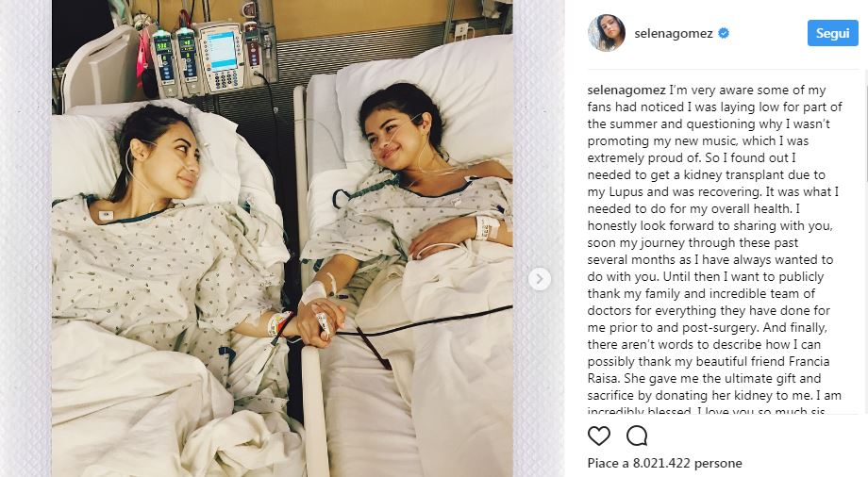868x477 pixels.
Task: Click the main hospital photo of the post
Action: coord(282,238)
